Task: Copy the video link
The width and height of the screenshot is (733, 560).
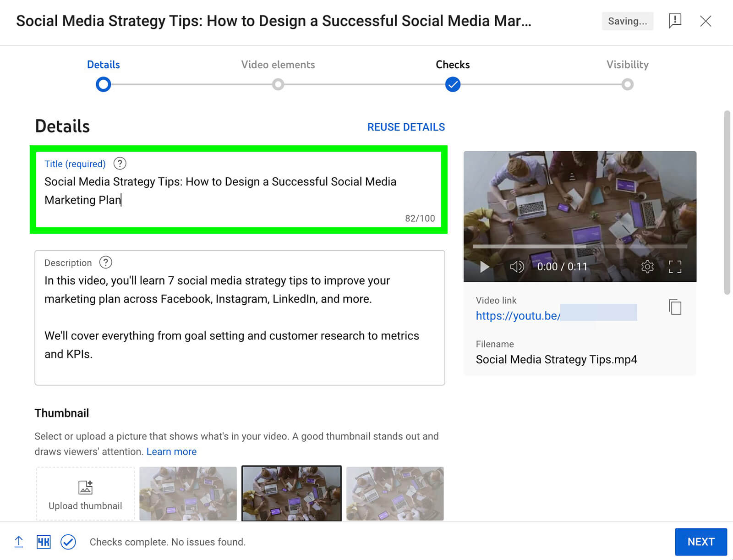Action: 675,307
